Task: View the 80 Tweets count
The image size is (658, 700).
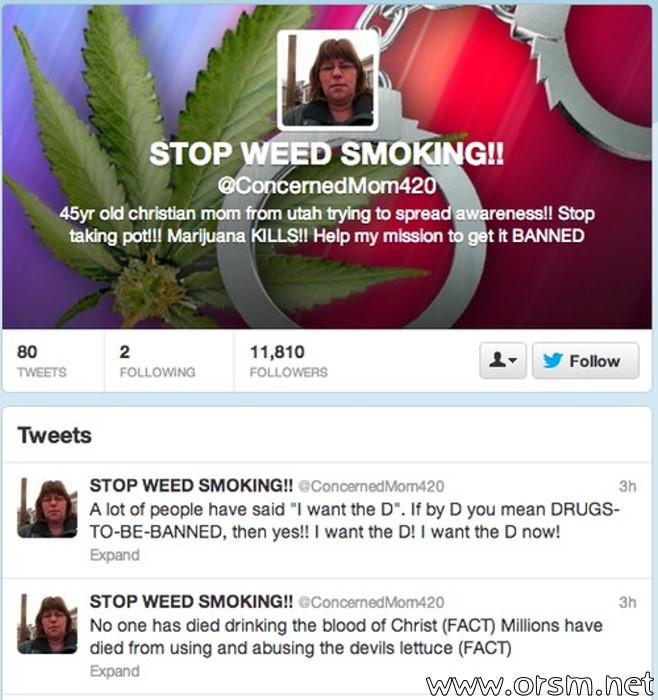Action: point(42,361)
